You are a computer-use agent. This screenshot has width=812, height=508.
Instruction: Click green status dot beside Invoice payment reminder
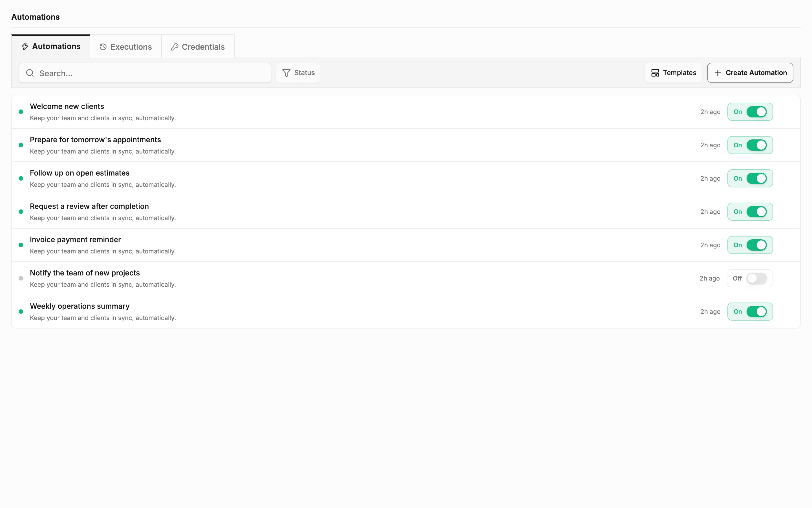click(21, 245)
